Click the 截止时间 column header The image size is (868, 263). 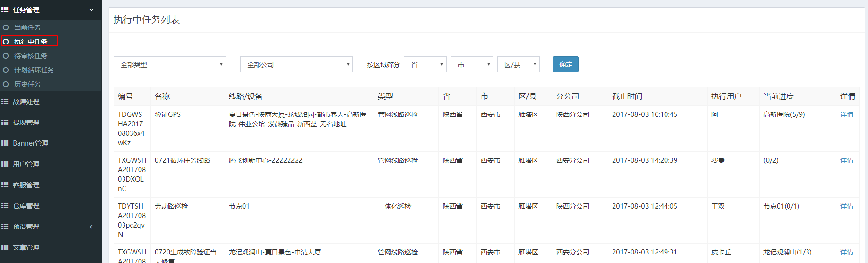tap(627, 96)
